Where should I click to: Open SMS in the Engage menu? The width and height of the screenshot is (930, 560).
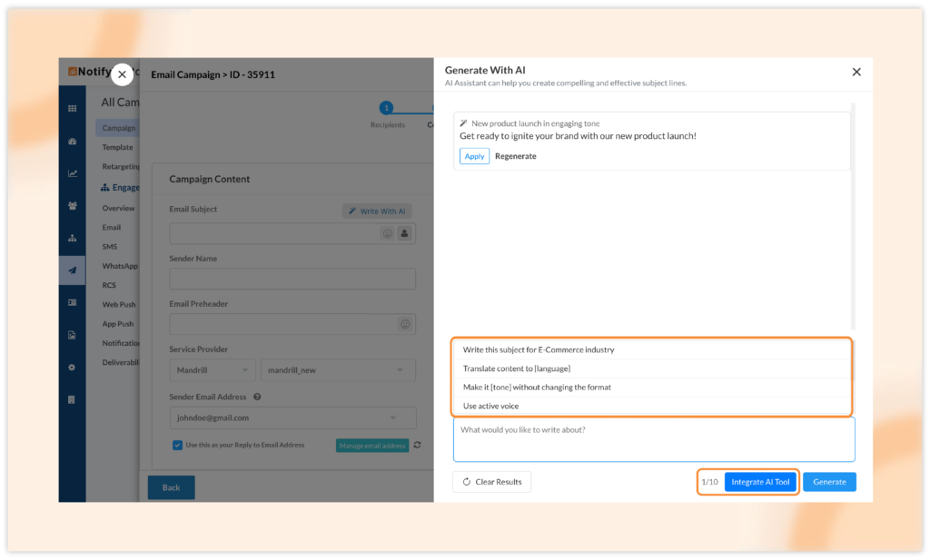click(110, 247)
